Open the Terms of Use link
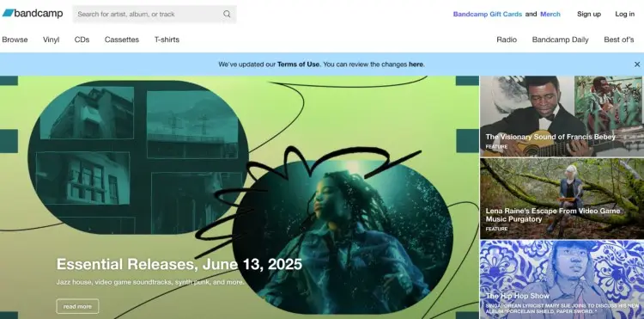This screenshot has height=319, width=644. tap(298, 64)
